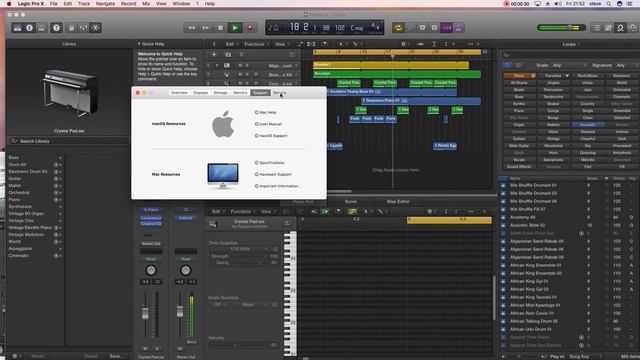This screenshot has height=360, width=640.
Task: Open the Hardware Support link
Action: point(273,174)
